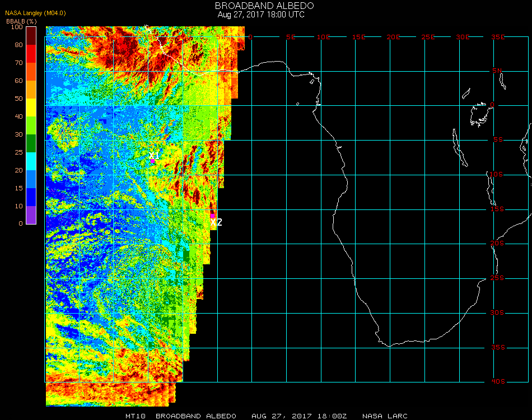Click the legend value '70'
This screenshot has width=532, height=420.
coord(18,63)
